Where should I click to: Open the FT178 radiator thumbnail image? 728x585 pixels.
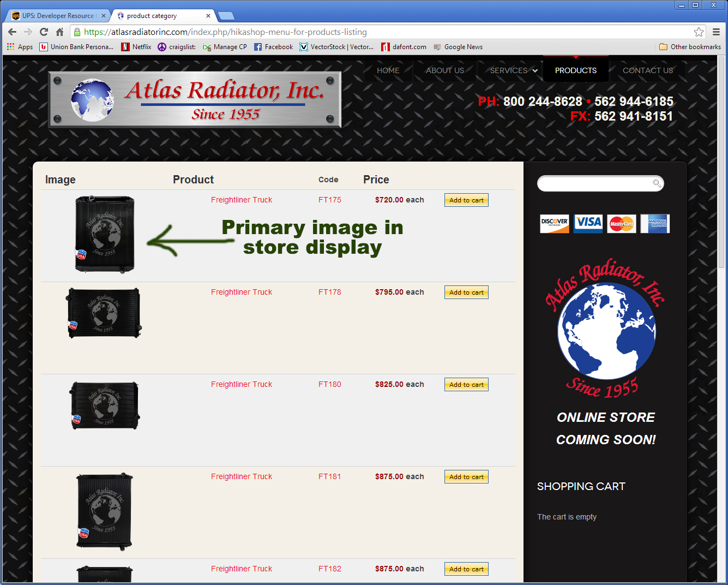[x=104, y=313]
